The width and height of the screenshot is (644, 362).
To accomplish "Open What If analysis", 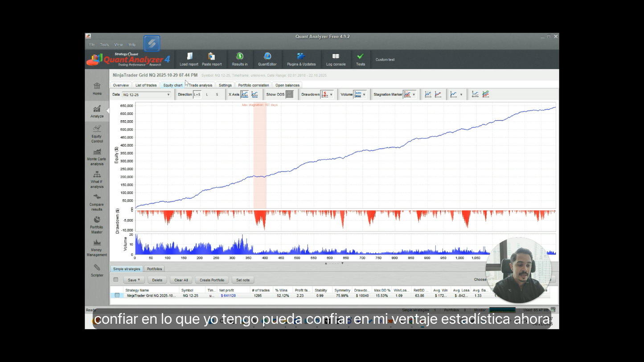I will click(x=97, y=179).
